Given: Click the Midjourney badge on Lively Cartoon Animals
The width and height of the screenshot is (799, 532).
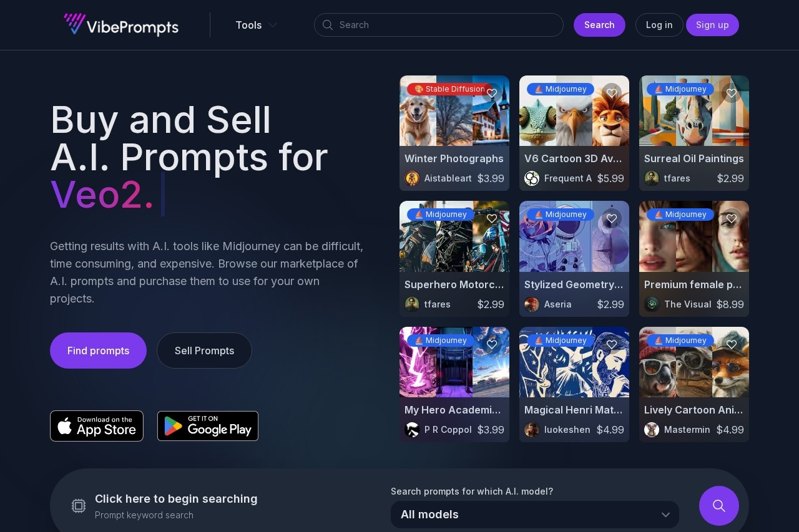Looking at the screenshot, I should (680, 341).
